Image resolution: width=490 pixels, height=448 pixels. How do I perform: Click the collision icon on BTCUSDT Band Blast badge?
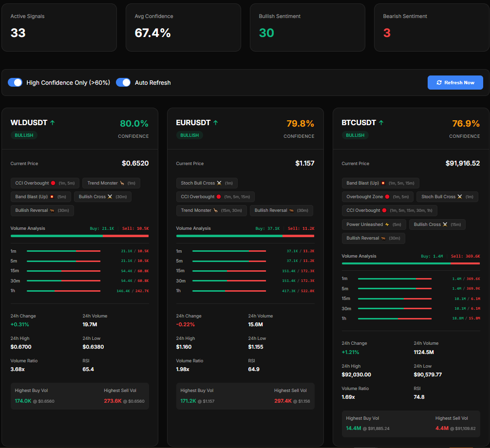point(383,183)
